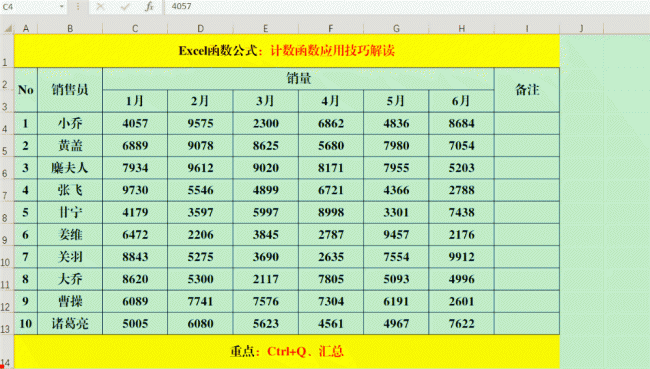Image resolution: width=650 pixels, height=369 pixels.
Task: Click the title cell 'Excel函数公式'
Action: 287,51
